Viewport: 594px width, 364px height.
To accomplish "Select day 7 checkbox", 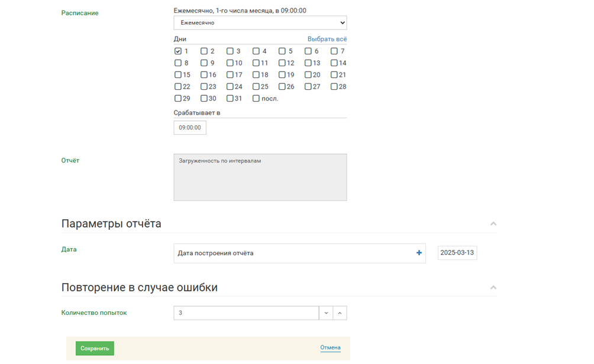I will click(x=334, y=51).
